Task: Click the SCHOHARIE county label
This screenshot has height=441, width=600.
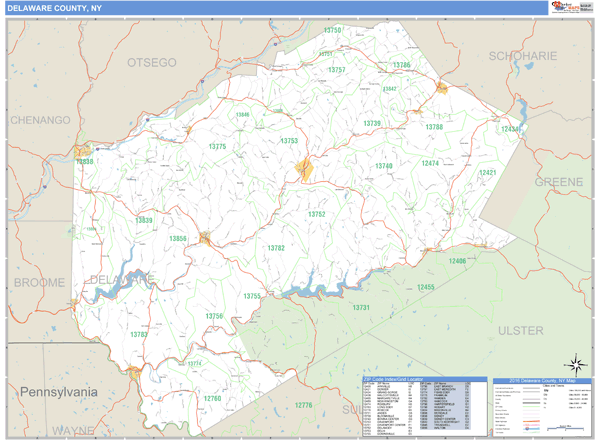Action: (521, 56)
